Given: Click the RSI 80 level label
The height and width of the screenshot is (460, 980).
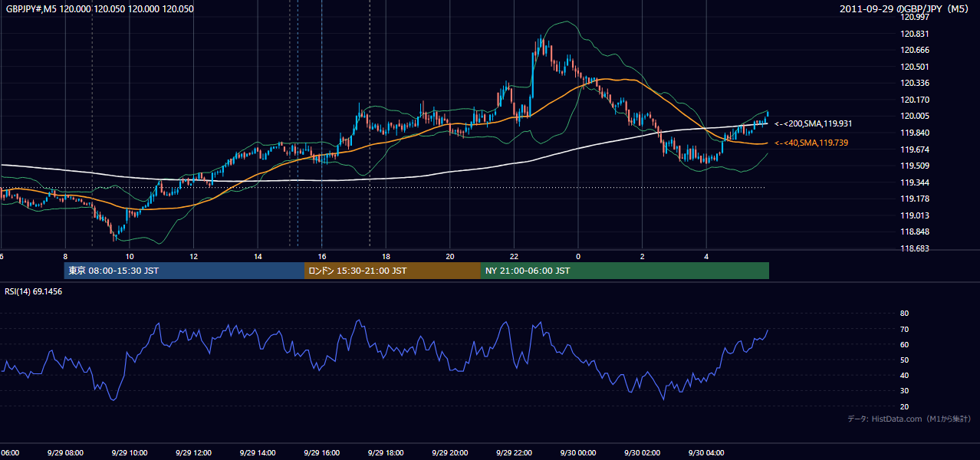Looking at the screenshot, I should pos(904,314).
